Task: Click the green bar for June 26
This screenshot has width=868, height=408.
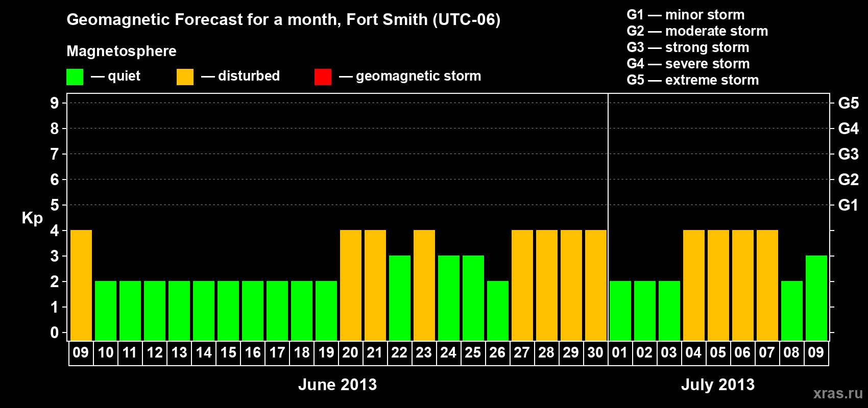Action: [498, 311]
